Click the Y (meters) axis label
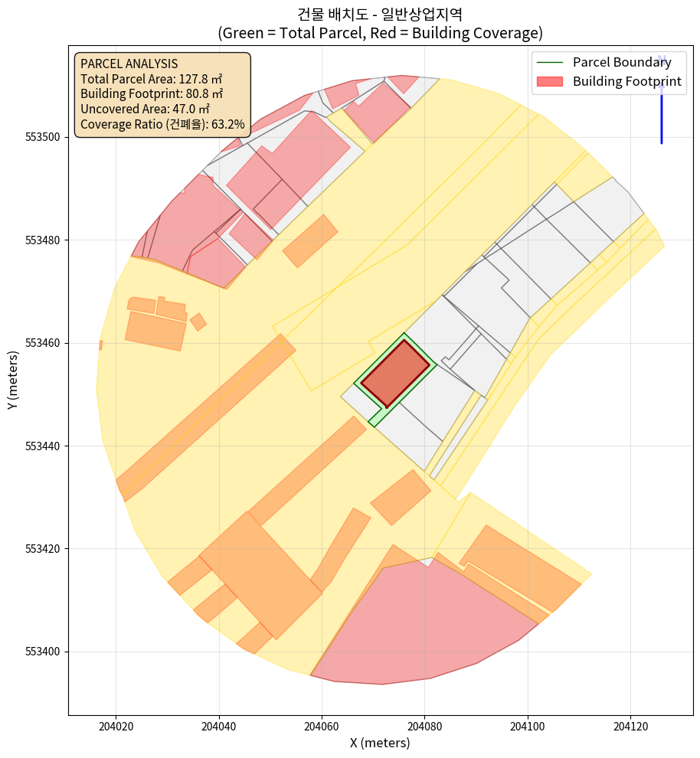 tap(13, 381)
